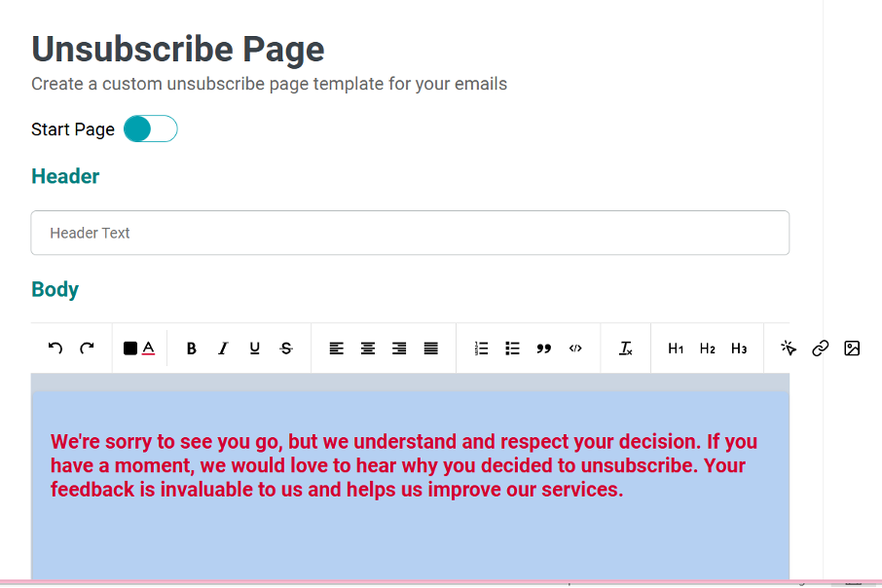
Task: Center align the body text
Action: pyautogui.click(x=368, y=349)
